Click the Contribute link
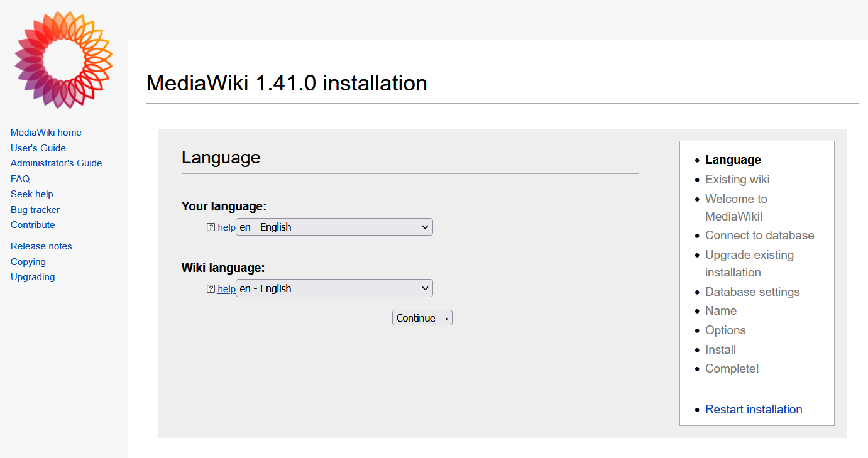This screenshot has height=458, width=868. click(x=33, y=225)
